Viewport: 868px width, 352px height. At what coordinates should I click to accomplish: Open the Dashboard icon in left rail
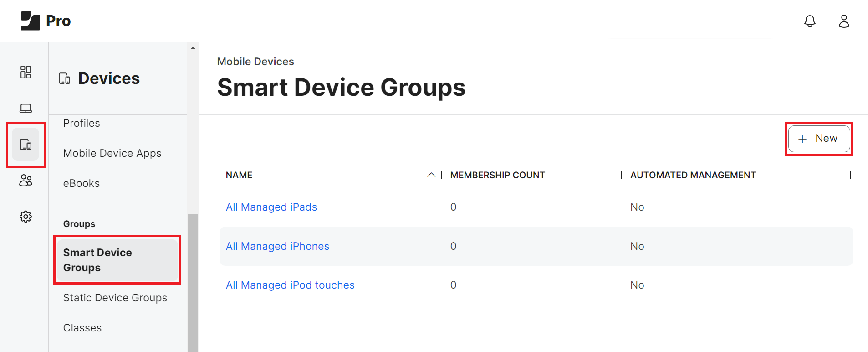pyautogui.click(x=26, y=72)
